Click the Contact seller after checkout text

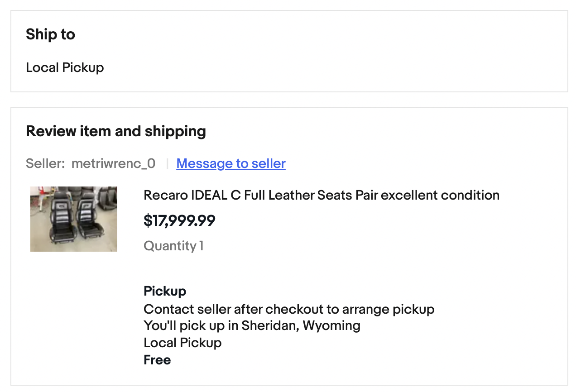pos(289,309)
